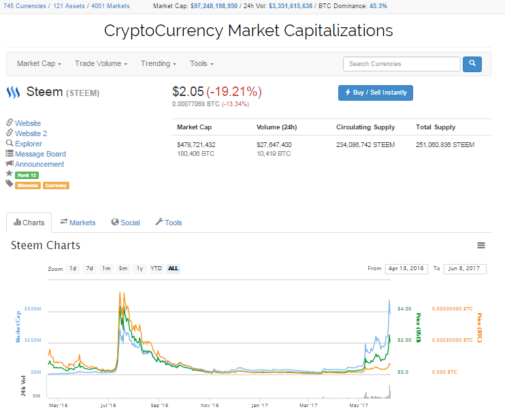Screen dimensions: 505x420
Task: Click the Steem logo icon
Action: (14, 92)
